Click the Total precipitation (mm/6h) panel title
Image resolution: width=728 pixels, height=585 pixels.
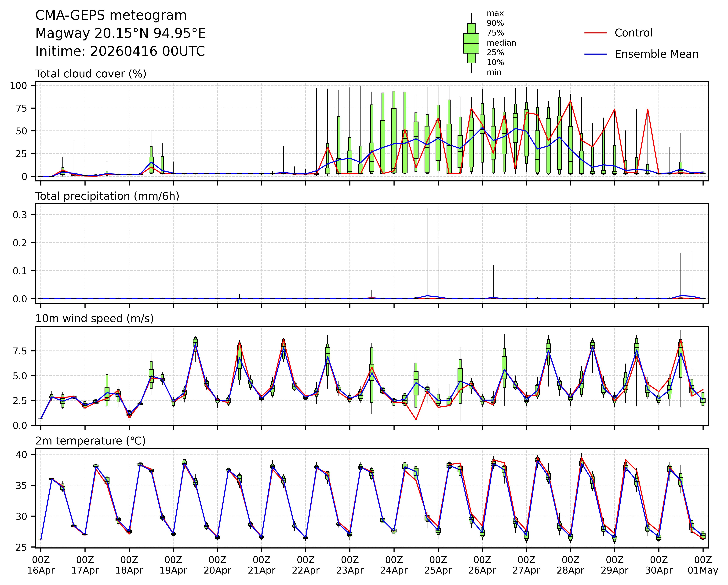tap(107, 196)
